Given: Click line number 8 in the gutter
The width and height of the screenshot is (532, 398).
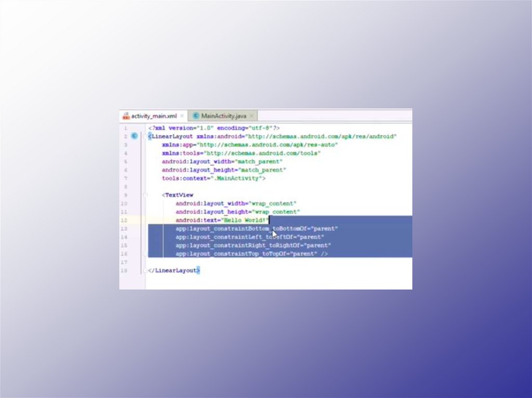Looking at the screenshot, I should point(126,187).
